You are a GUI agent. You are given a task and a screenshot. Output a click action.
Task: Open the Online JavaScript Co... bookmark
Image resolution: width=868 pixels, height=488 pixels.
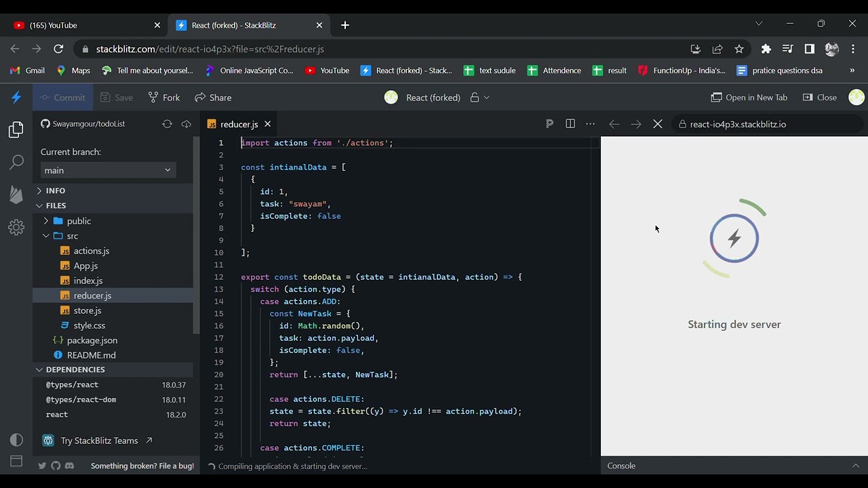tap(249, 70)
